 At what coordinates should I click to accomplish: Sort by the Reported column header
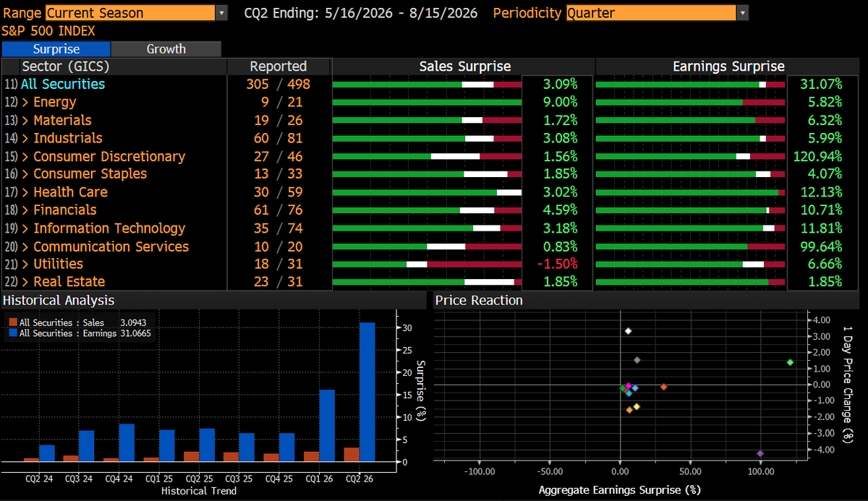(278, 67)
